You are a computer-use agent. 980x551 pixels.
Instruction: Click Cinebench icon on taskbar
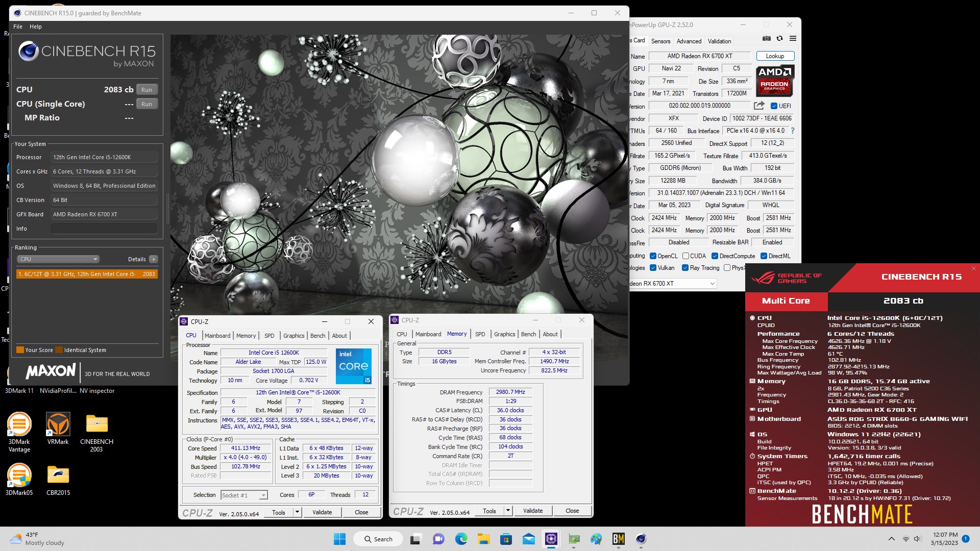pos(641,539)
